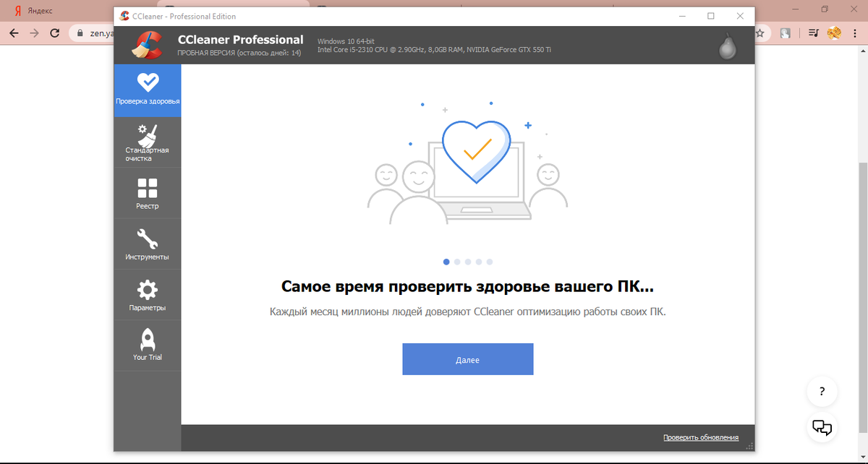Viewport: 868px width, 464px height.
Task: Click the browser back arrow
Action: click(x=14, y=33)
